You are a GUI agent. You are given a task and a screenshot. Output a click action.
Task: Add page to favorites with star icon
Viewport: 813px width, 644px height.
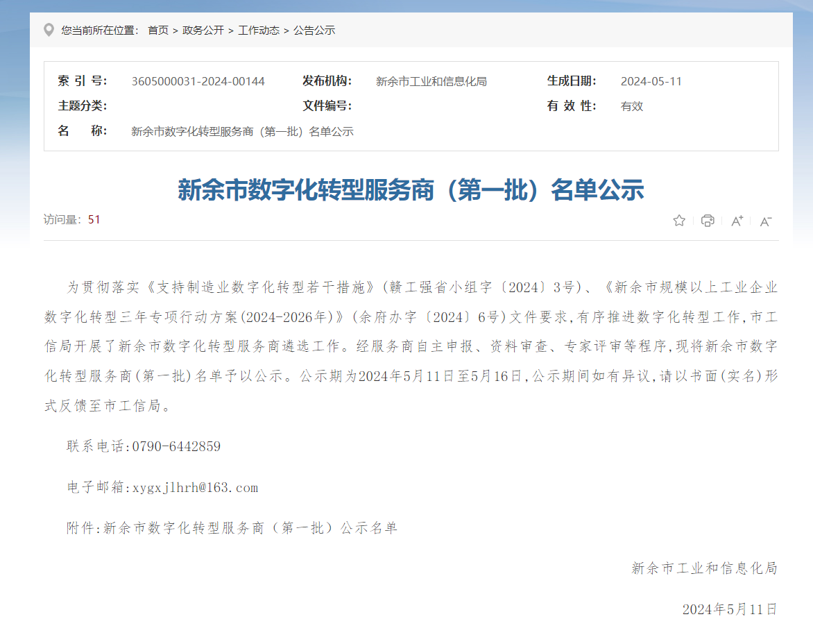click(x=679, y=221)
